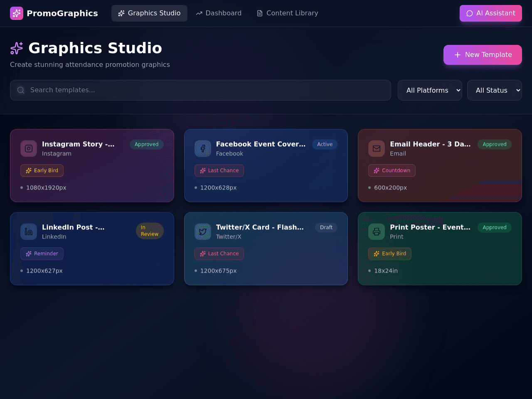Click the 18x24in dimension text
Viewport: 532px width, 399px height.
coord(386,271)
